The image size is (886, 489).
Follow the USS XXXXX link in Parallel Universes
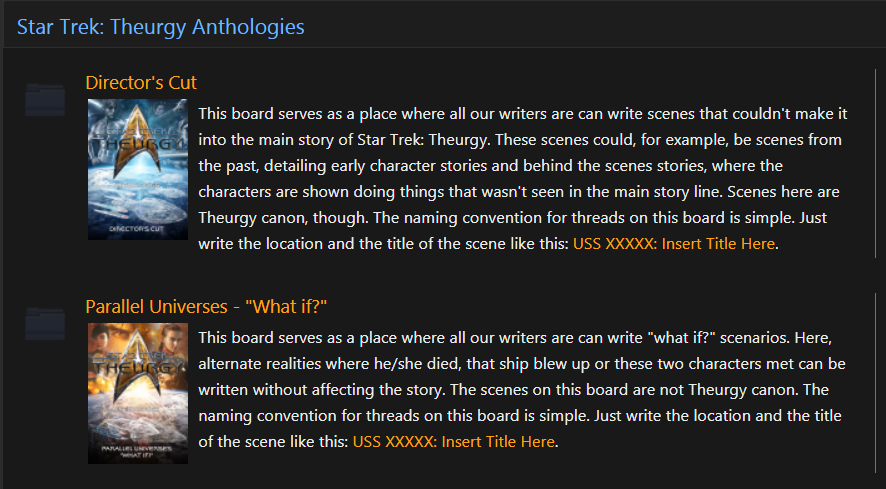coord(453,442)
